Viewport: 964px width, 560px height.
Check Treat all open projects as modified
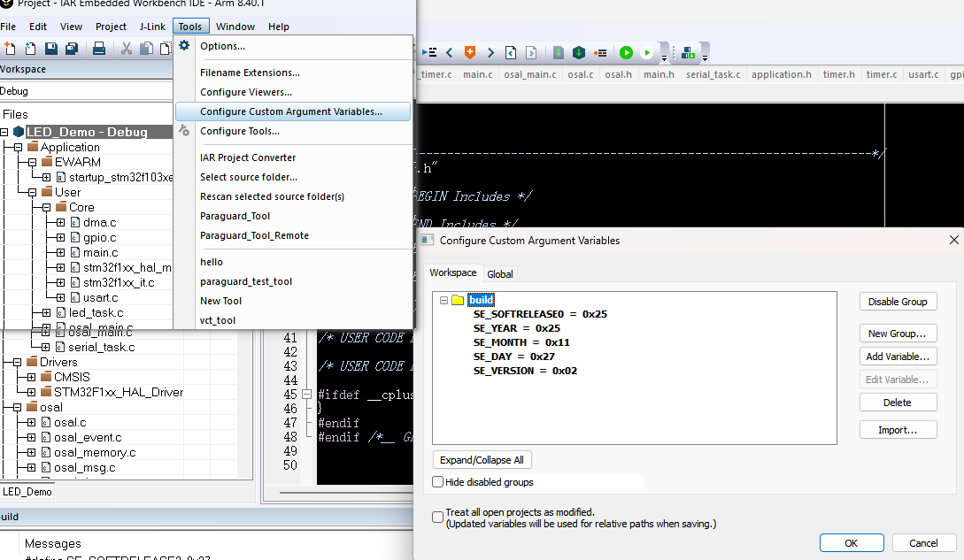pyautogui.click(x=437, y=517)
